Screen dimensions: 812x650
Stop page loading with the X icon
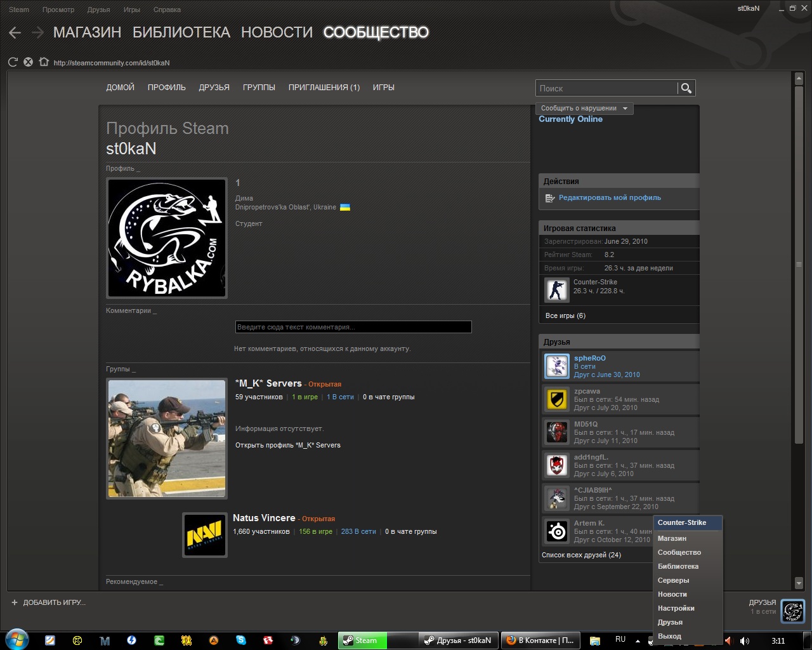28,62
